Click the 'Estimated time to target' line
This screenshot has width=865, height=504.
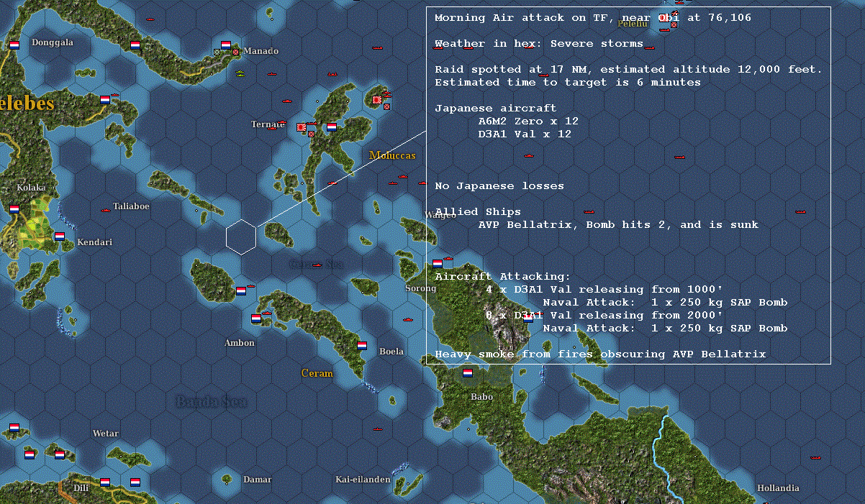coord(568,82)
